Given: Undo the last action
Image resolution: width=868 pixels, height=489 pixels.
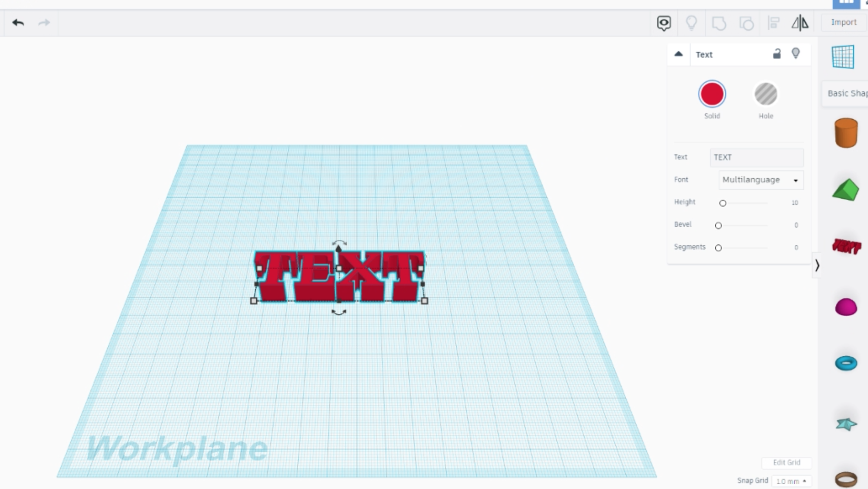Looking at the screenshot, I should click(18, 23).
